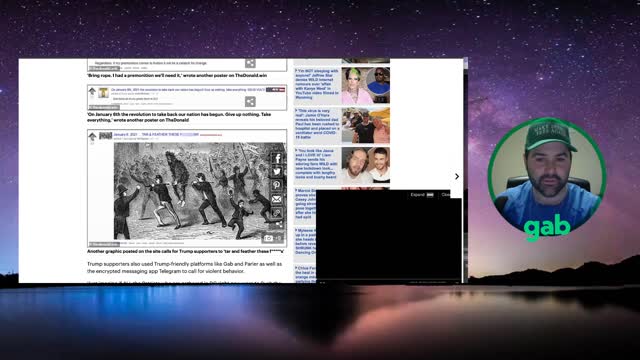The image size is (640, 360).
Task: Click the Gab host webcam circle
Action: click(547, 177)
